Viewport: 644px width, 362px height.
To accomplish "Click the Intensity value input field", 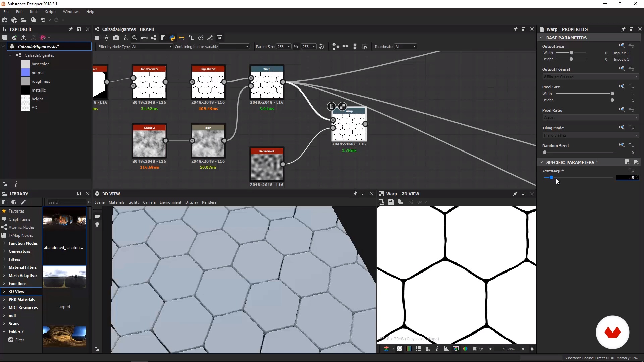I will tap(625, 178).
